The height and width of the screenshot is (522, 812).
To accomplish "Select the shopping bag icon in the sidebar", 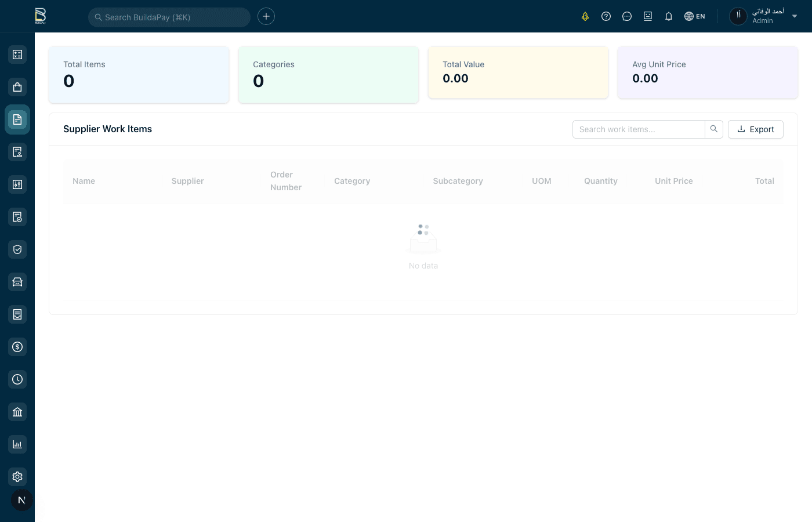I will 17,86.
